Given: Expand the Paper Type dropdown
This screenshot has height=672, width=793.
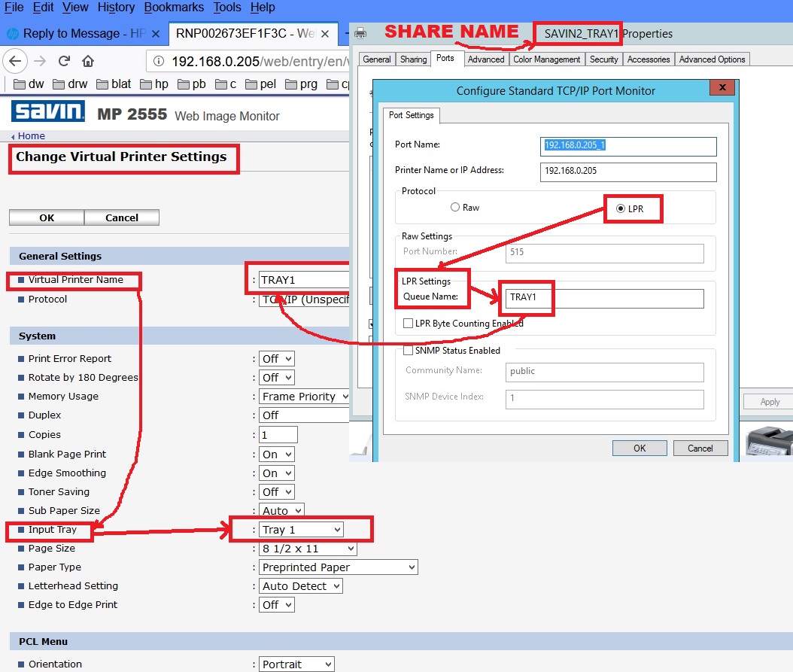Looking at the screenshot, I should [339, 567].
